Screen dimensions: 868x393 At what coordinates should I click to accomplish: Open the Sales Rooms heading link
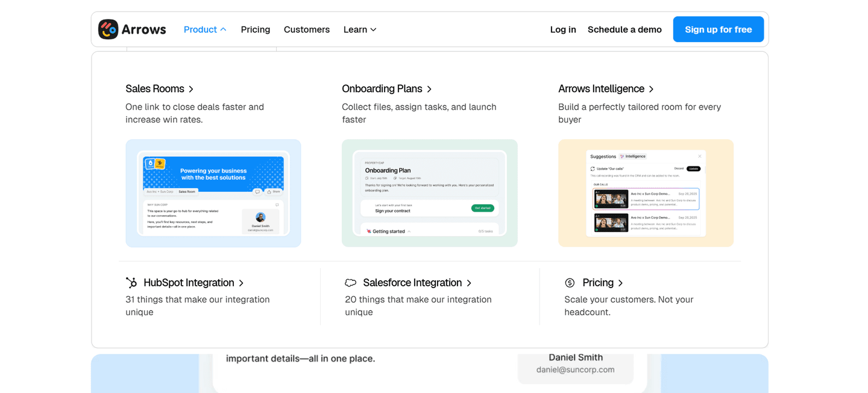pyautogui.click(x=155, y=89)
